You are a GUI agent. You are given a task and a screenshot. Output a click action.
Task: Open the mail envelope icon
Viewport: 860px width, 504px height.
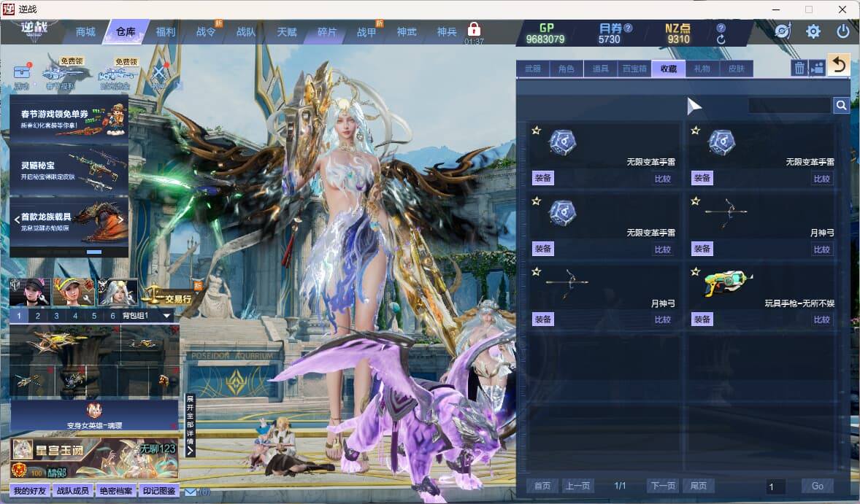pyautogui.click(x=191, y=492)
